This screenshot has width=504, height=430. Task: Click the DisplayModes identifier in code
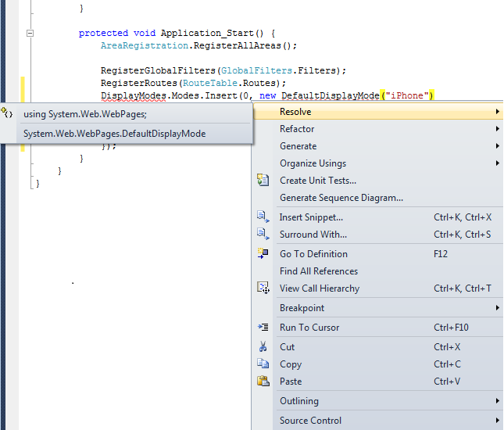[x=134, y=95]
